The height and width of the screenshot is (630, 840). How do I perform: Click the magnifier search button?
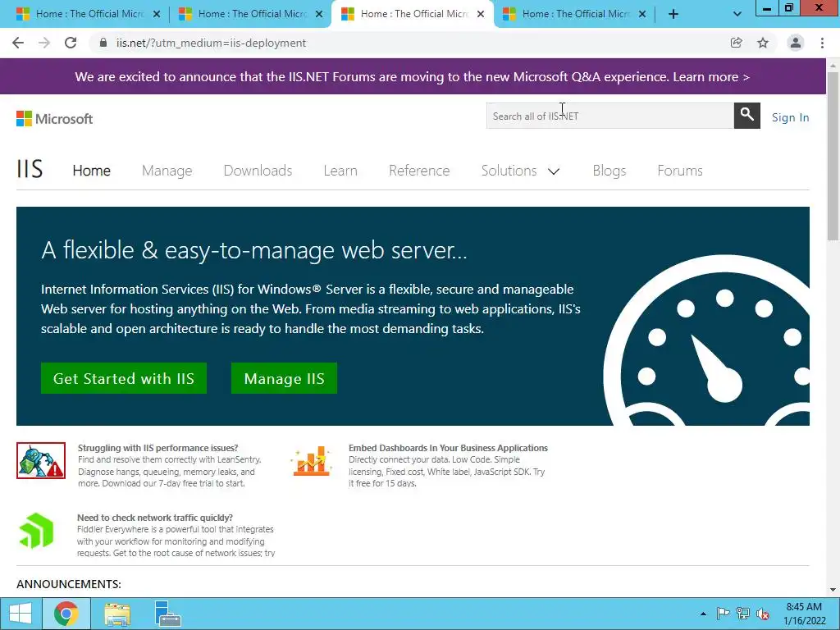click(746, 115)
